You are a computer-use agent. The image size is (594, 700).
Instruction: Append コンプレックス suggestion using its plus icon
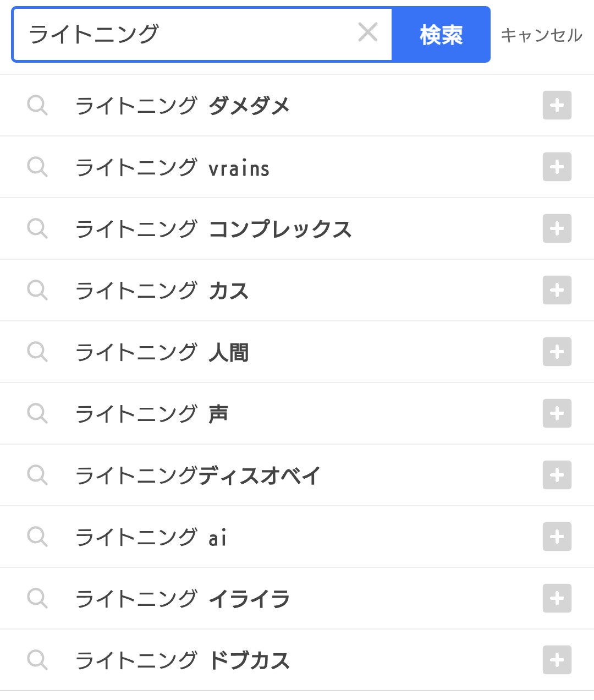pos(557,228)
